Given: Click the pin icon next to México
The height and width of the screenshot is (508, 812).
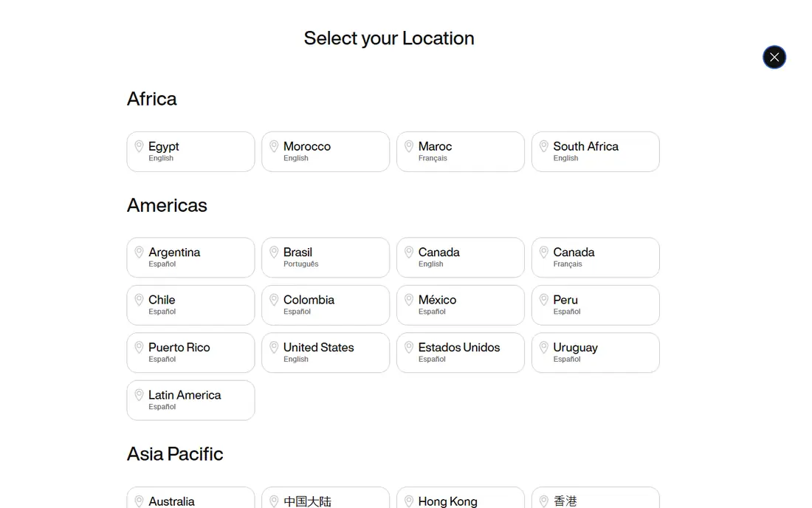Looking at the screenshot, I should pos(409,300).
